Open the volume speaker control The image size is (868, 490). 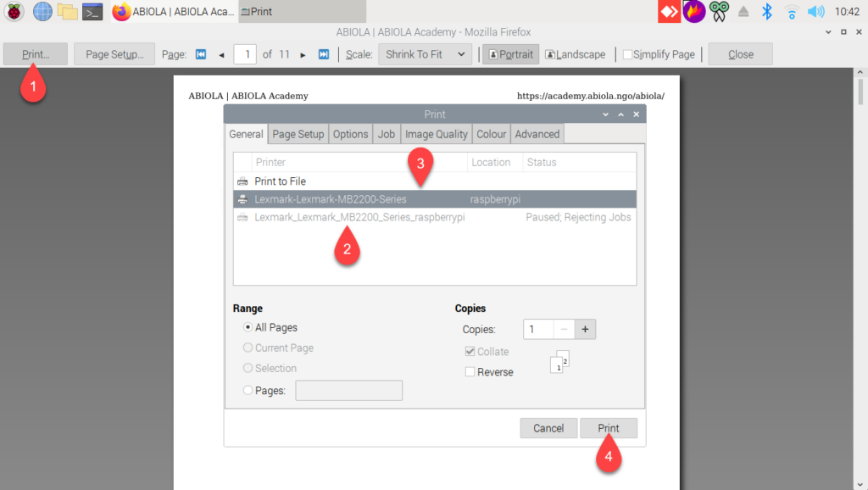[x=816, y=11]
